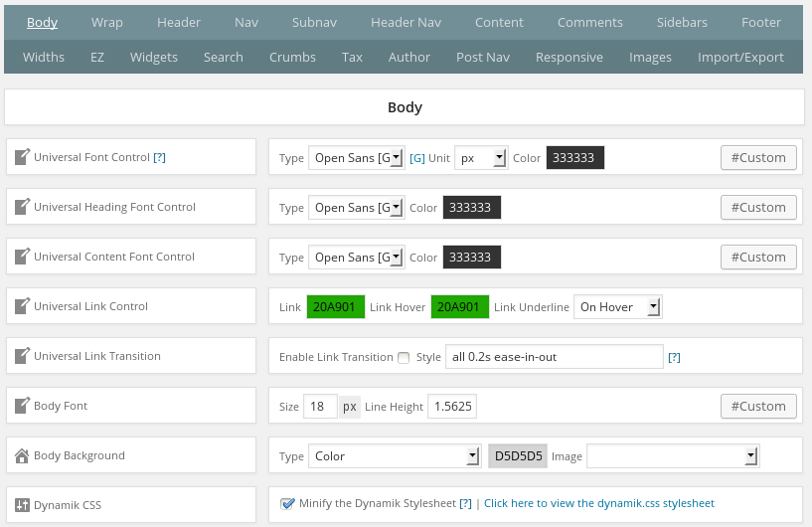The width and height of the screenshot is (812, 527).
Task: Click link to view the dynamik.css stylesheet
Action: click(x=598, y=503)
